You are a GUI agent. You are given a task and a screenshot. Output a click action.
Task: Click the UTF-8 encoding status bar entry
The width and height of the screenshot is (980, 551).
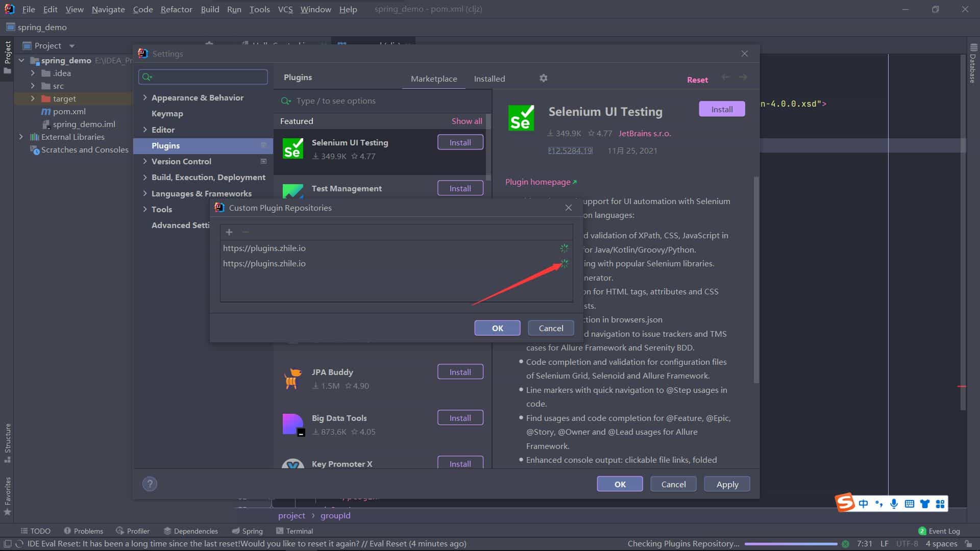tap(906, 544)
